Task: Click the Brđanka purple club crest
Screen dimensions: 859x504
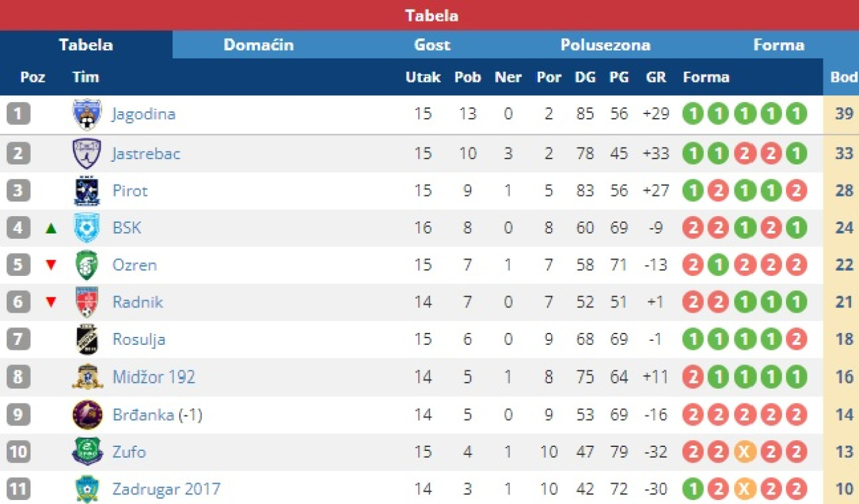Action: 87,415
